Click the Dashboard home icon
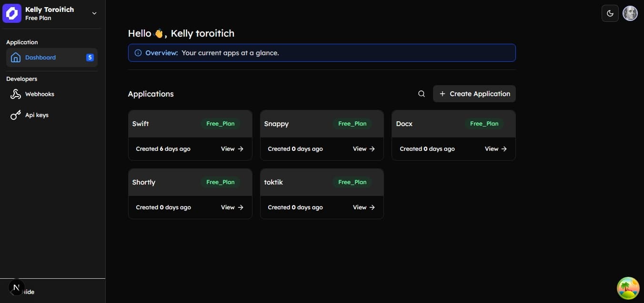This screenshot has height=303, width=644. coord(15,57)
